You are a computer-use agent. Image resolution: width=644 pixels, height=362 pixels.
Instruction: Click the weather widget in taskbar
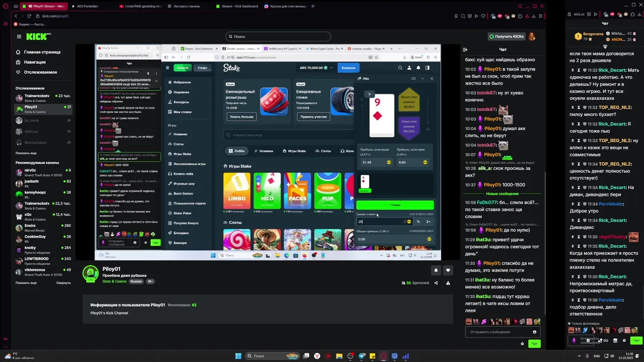click(x=19, y=356)
